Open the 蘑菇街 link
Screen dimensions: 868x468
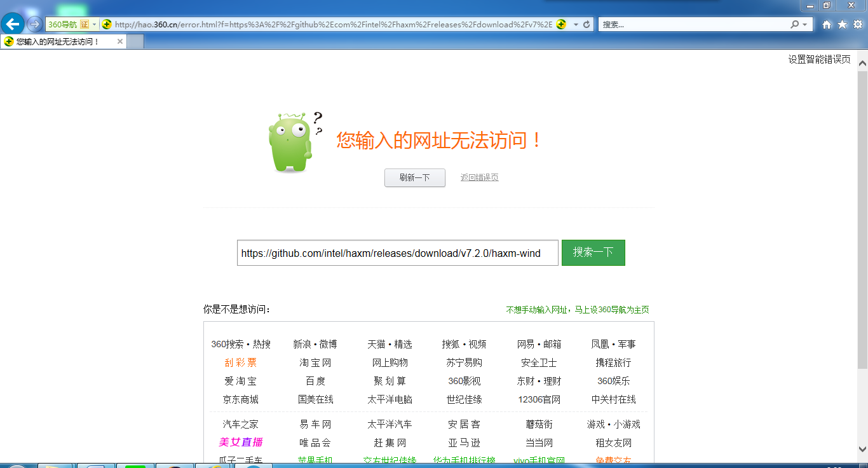(x=539, y=424)
